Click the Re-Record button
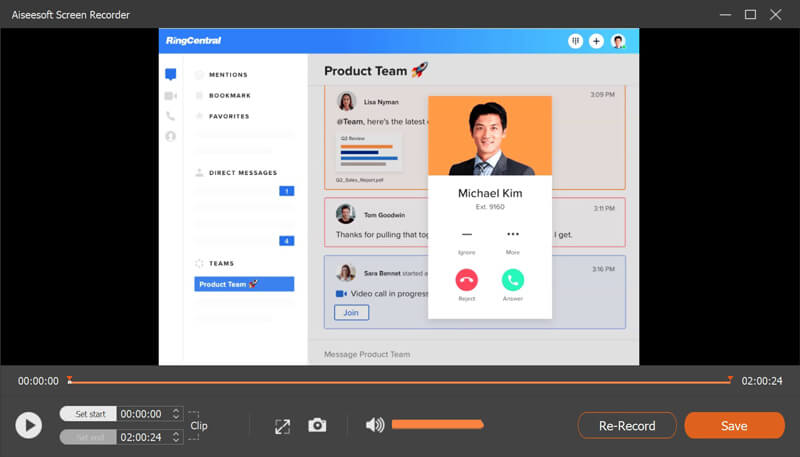 point(627,425)
